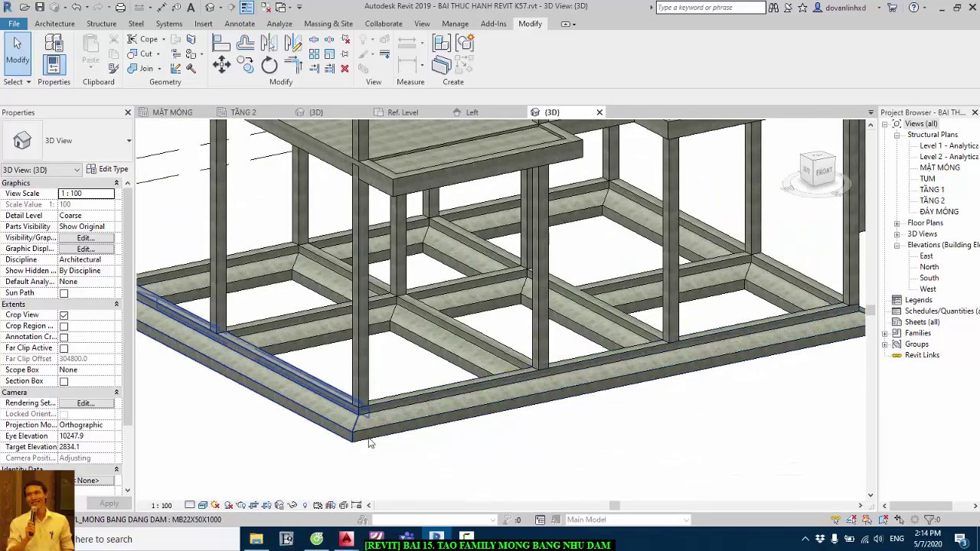Click the keyword search input field
This screenshot has height=551, width=980.
coord(710,8)
